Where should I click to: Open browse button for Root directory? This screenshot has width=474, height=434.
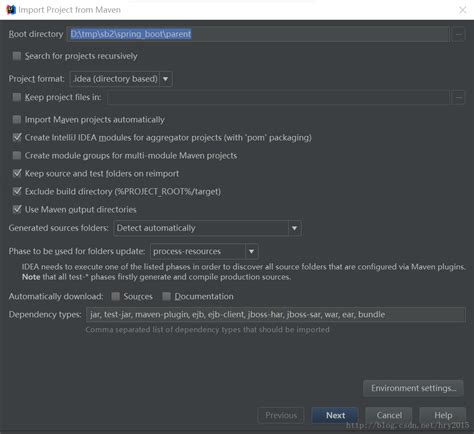click(459, 34)
